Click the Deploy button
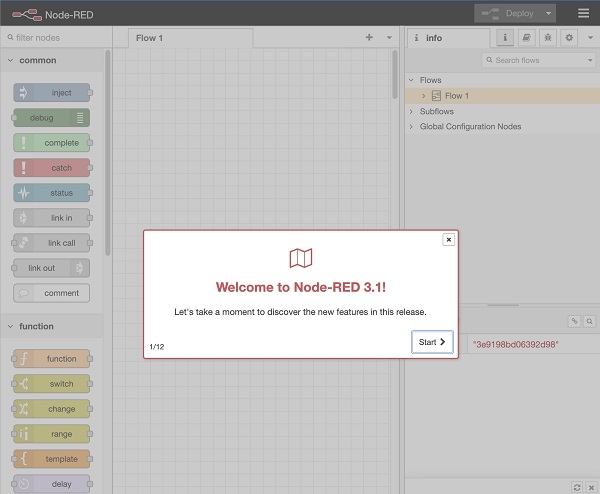Viewport: 600px width, 494px height. tap(508, 13)
